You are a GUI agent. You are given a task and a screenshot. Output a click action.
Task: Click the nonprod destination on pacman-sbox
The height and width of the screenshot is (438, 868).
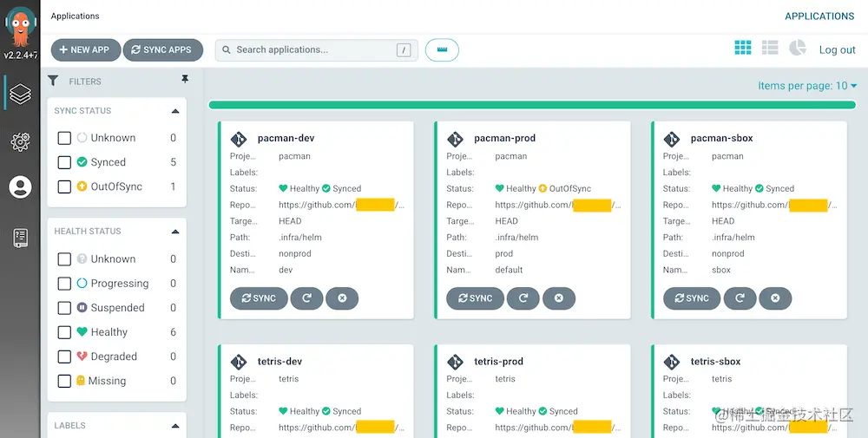pos(727,254)
